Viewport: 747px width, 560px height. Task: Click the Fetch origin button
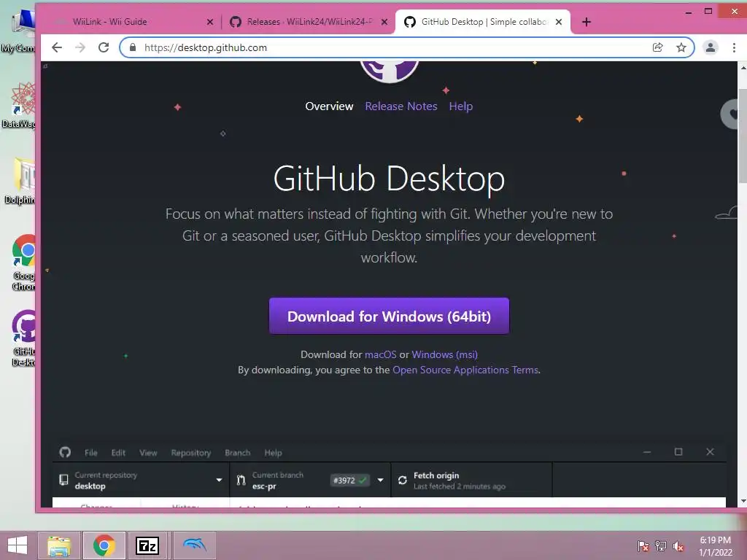tap(471, 481)
